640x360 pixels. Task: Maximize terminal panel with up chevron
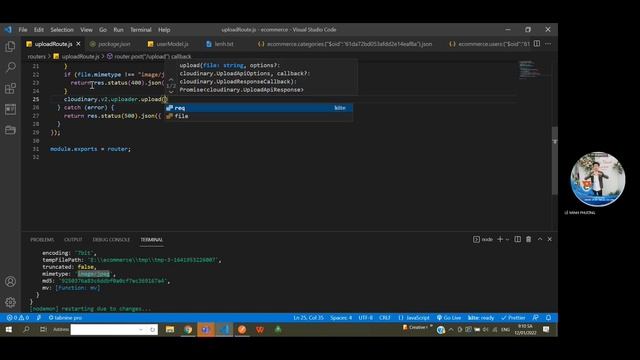pos(540,239)
